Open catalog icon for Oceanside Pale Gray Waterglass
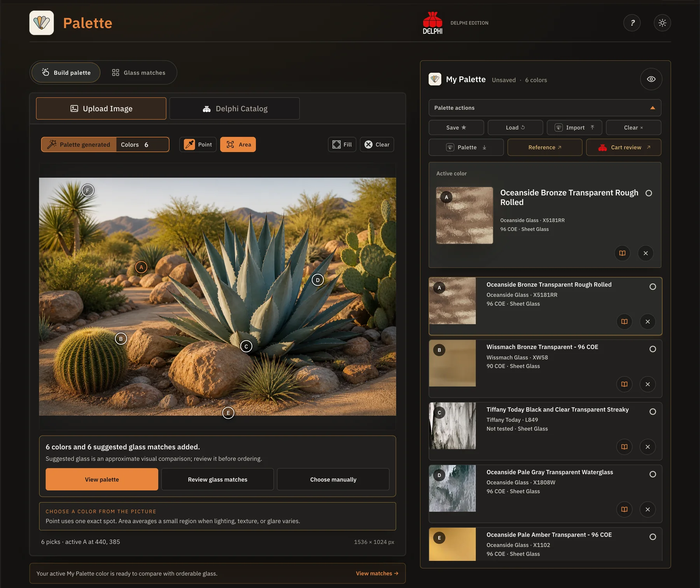The width and height of the screenshot is (700, 588). point(624,509)
